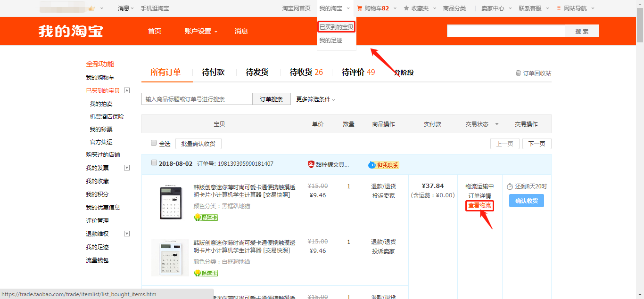Click the 我的淘宝 logo

point(71,31)
